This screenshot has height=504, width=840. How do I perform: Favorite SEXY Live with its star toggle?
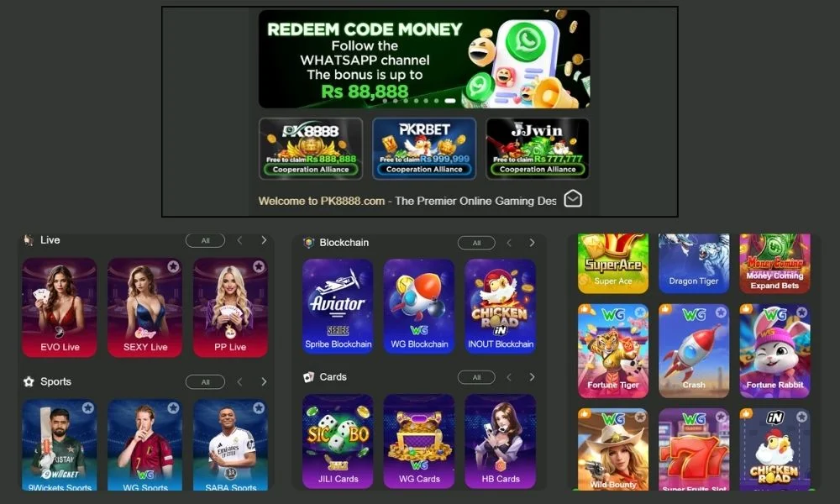coord(173,266)
